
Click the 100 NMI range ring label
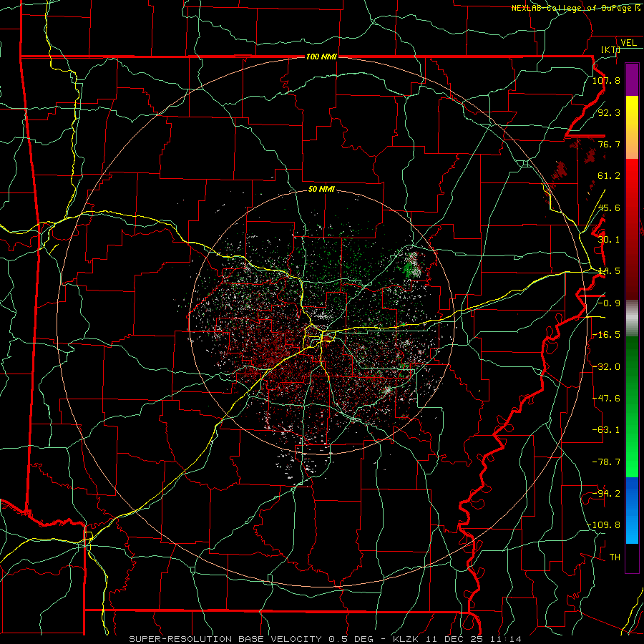tap(321, 57)
